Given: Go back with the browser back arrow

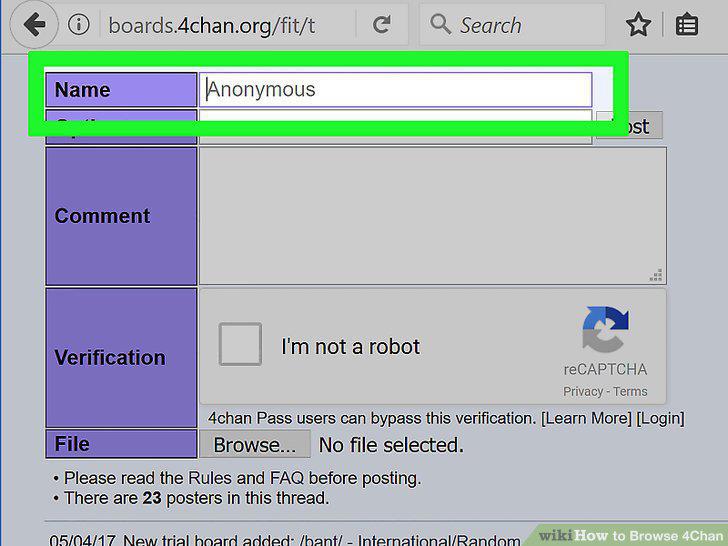Looking at the screenshot, I should tap(34, 24).
